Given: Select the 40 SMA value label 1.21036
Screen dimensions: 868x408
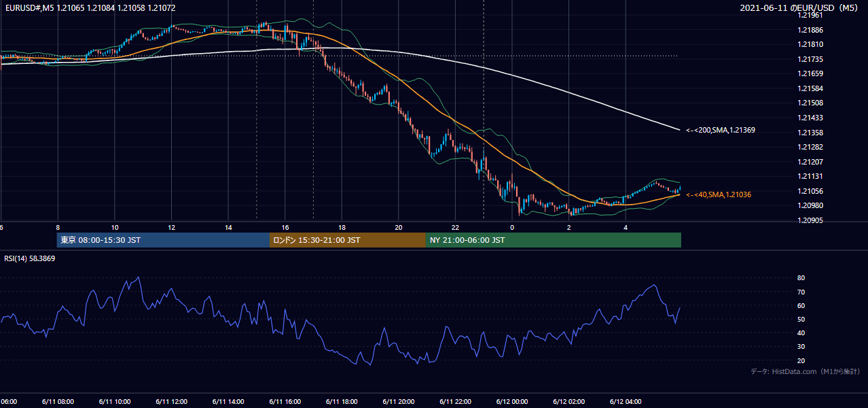Looking at the screenshot, I should (719, 194).
